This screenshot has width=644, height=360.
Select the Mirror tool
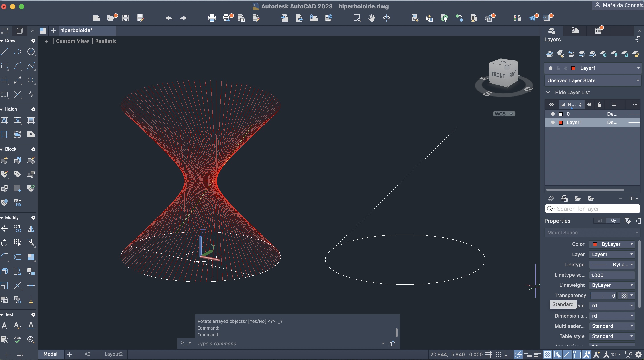[x=31, y=228]
